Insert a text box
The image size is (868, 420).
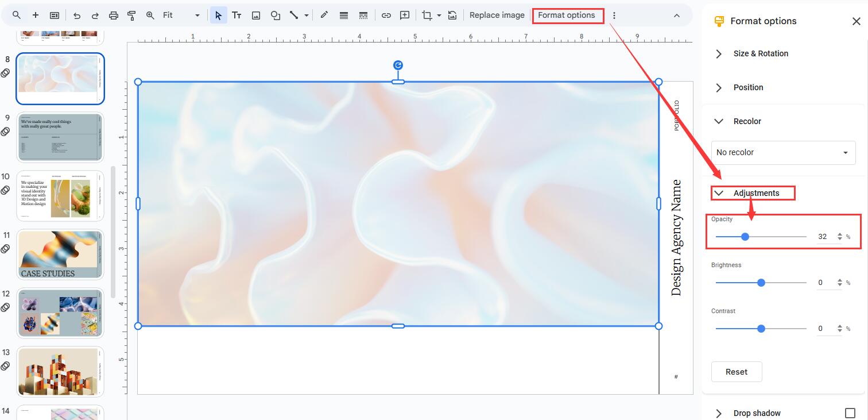coord(237,16)
